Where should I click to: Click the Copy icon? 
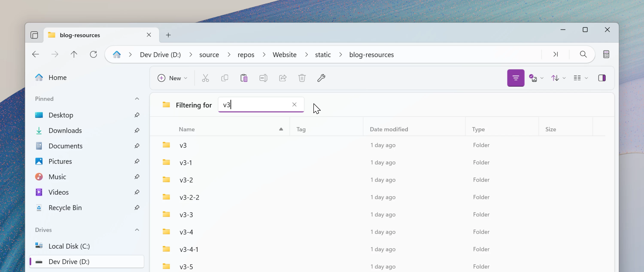pyautogui.click(x=225, y=78)
